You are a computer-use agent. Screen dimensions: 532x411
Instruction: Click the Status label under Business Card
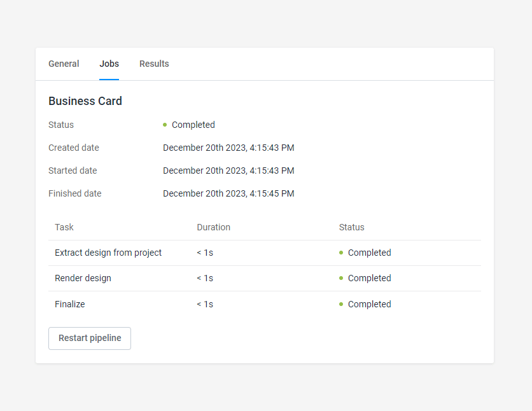tap(61, 125)
